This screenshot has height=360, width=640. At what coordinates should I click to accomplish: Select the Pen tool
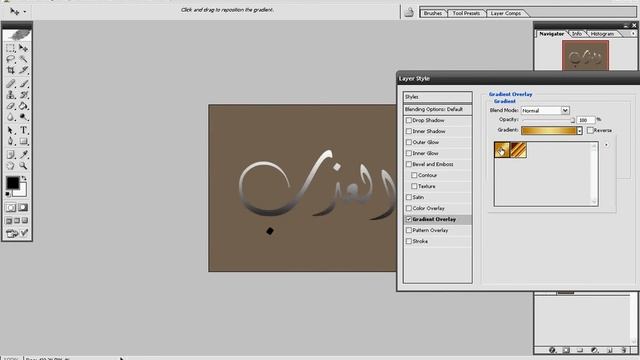(11, 142)
